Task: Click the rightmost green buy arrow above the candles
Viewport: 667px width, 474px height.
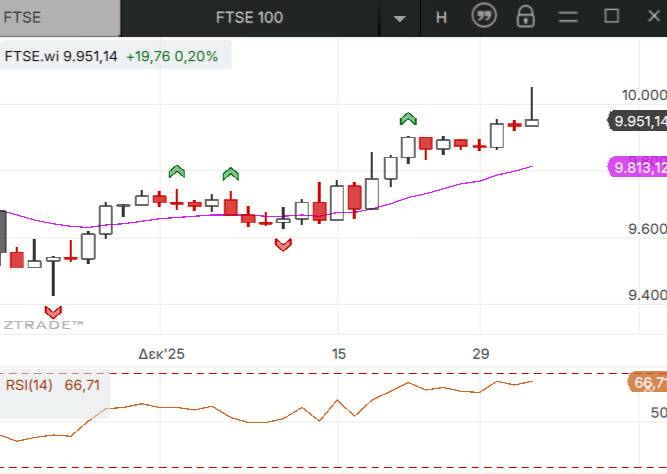Action: [x=408, y=119]
